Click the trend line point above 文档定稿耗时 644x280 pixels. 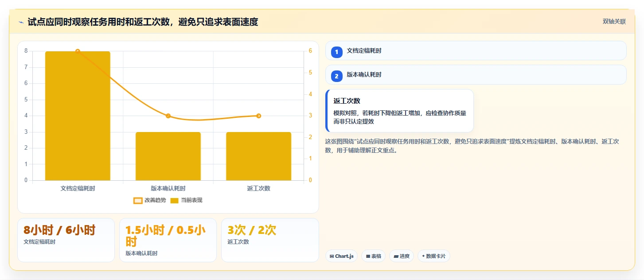[78, 51]
